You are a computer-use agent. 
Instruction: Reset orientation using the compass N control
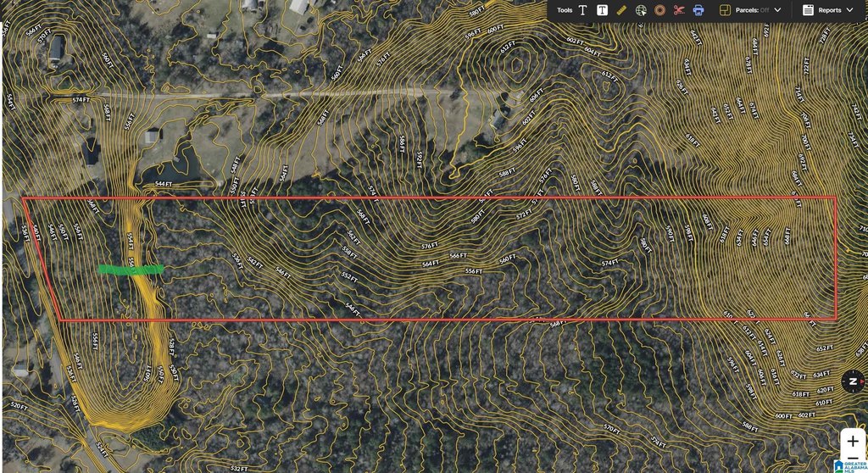coord(853,381)
